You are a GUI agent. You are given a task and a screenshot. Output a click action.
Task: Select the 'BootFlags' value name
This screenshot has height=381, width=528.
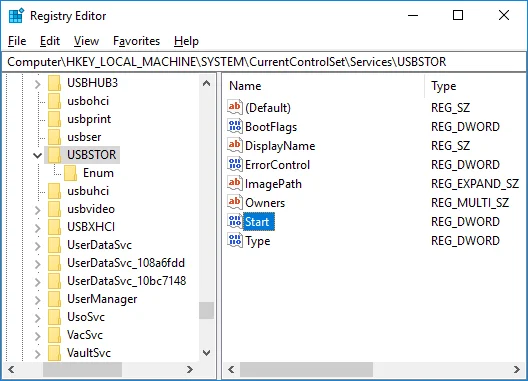click(271, 127)
